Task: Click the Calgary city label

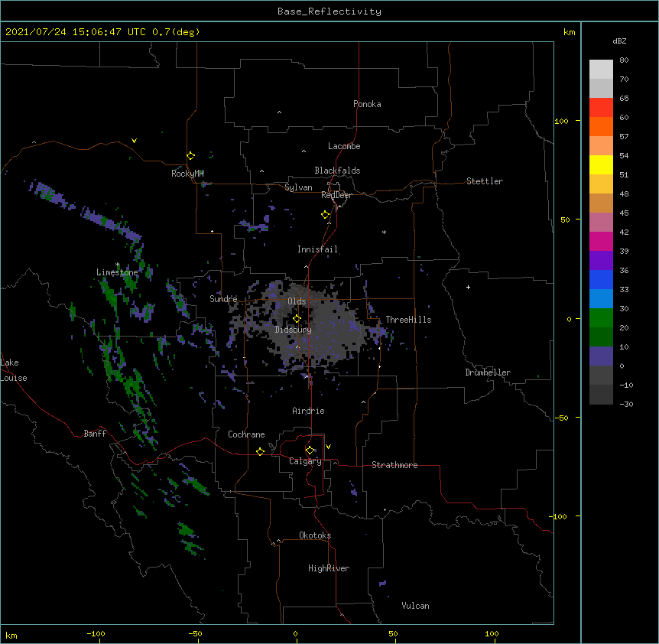Action: tap(305, 461)
